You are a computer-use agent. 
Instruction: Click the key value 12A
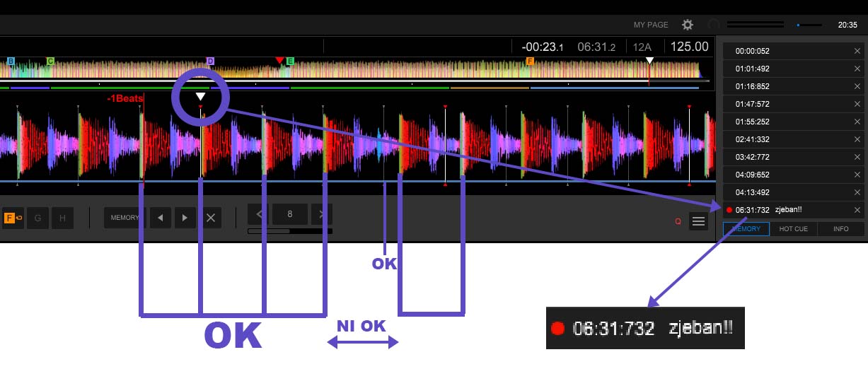pos(642,47)
